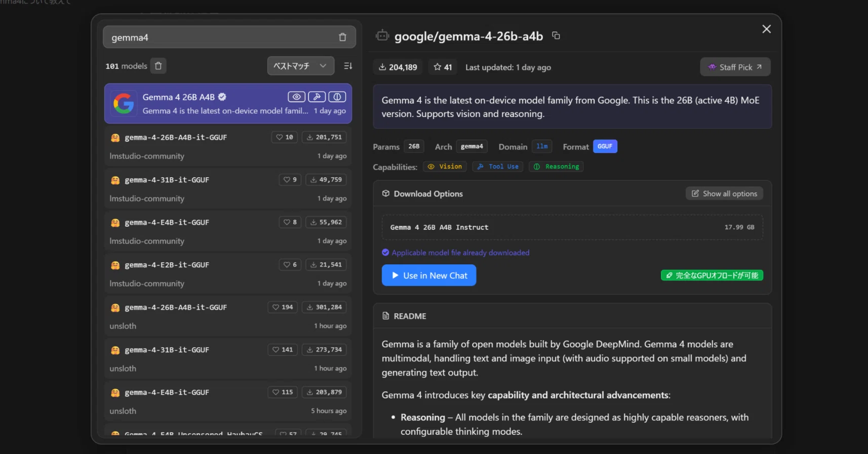The height and width of the screenshot is (454, 868).
Task: Open the sort order options icon
Action: [348, 66]
